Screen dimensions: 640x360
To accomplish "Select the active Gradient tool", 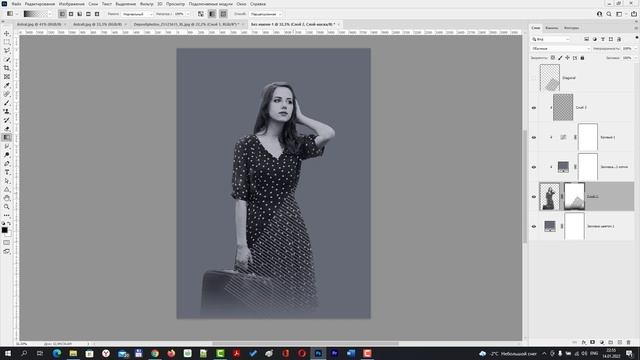I will pos(7,138).
